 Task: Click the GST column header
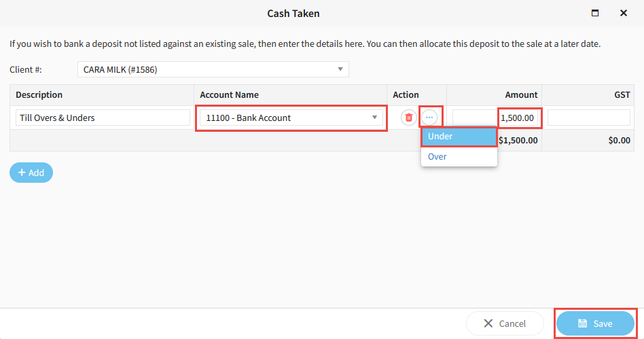coord(622,95)
